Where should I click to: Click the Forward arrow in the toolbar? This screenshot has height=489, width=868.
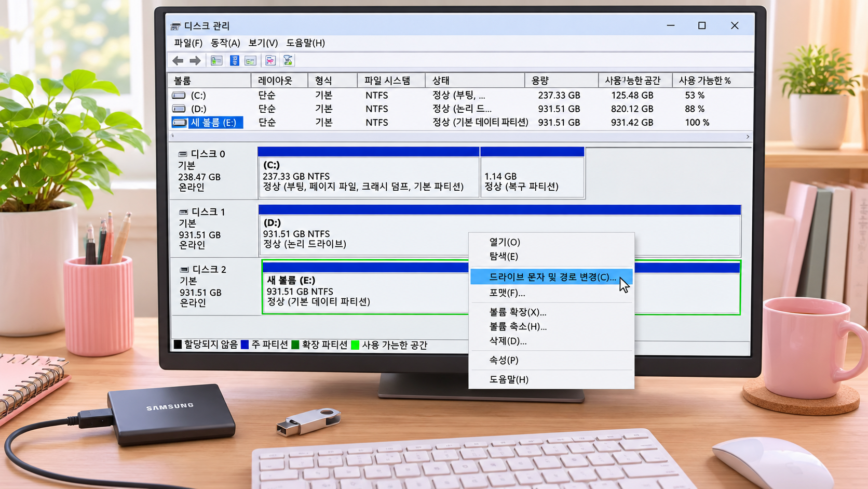[x=195, y=61]
